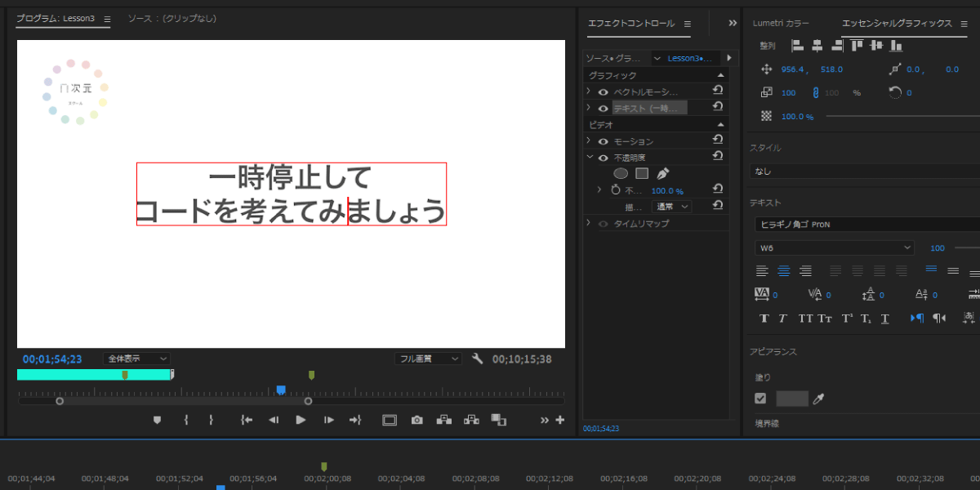The width and height of the screenshot is (980, 490).
Task: Expand the タイムリマップ effect
Action: pos(589,223)
